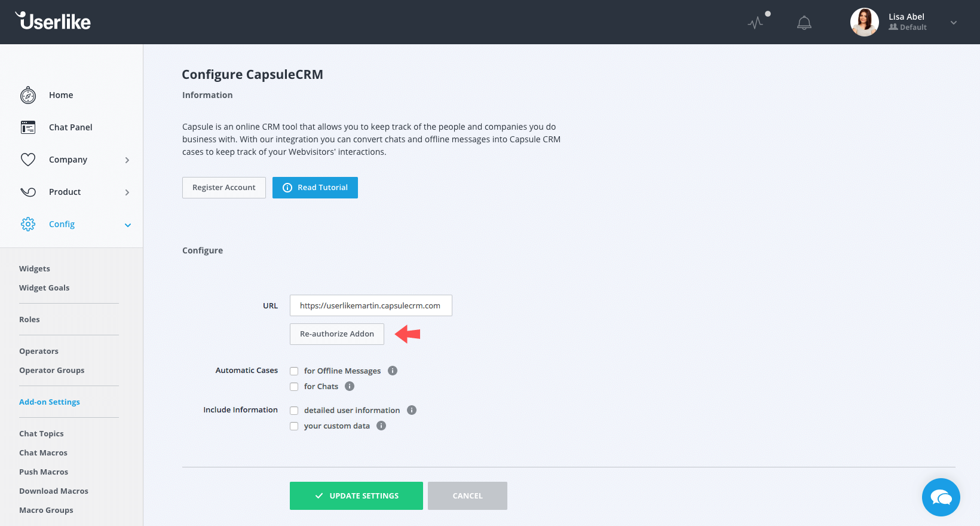Click the Include Information label
The image size is (980, 526).
click(x=240, y=410)
